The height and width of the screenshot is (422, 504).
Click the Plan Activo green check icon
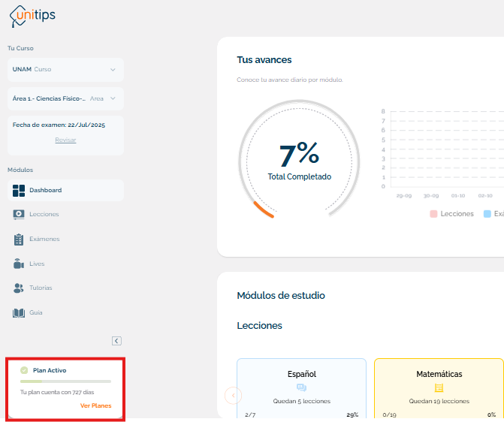tap(24, 370)
